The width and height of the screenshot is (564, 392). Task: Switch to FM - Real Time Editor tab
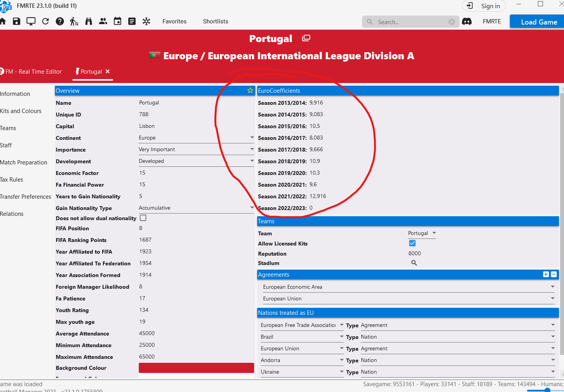(31, 72)
